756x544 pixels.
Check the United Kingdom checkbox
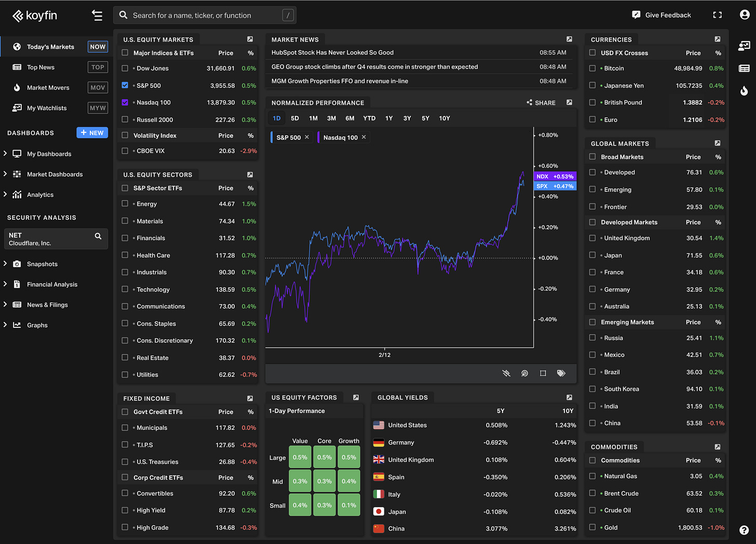[592, 238]
